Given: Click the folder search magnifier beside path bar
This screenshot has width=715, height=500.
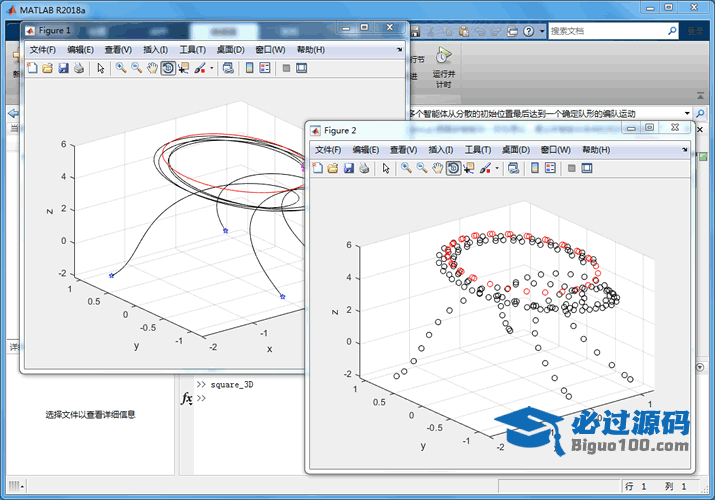Looking at the screenshot, I should [700, 113].
